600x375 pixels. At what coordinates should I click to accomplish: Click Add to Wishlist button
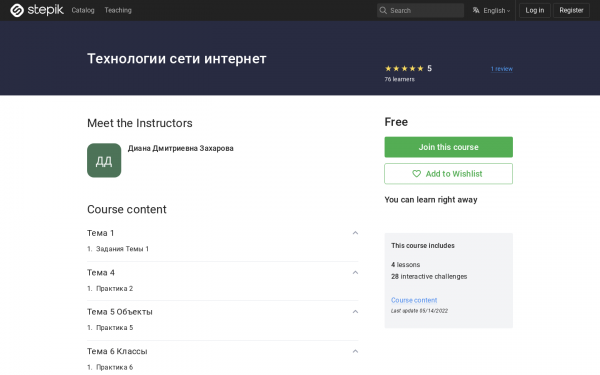tap(448, 174)
